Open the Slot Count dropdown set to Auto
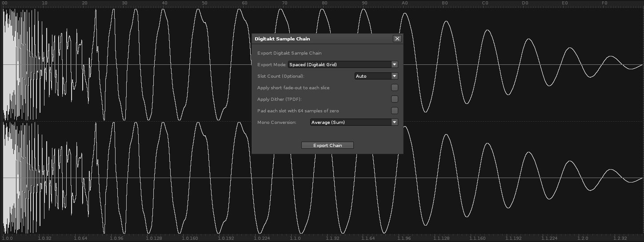Screen dimensions: 644x242 (376, 76)
